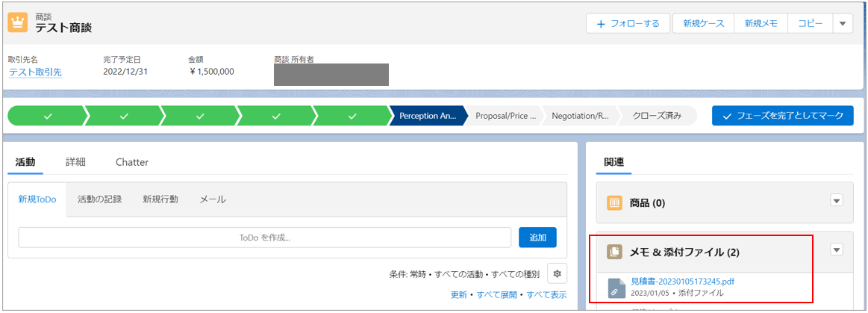Select the 活動の記録 sub-tab

(x=99, y=199)
